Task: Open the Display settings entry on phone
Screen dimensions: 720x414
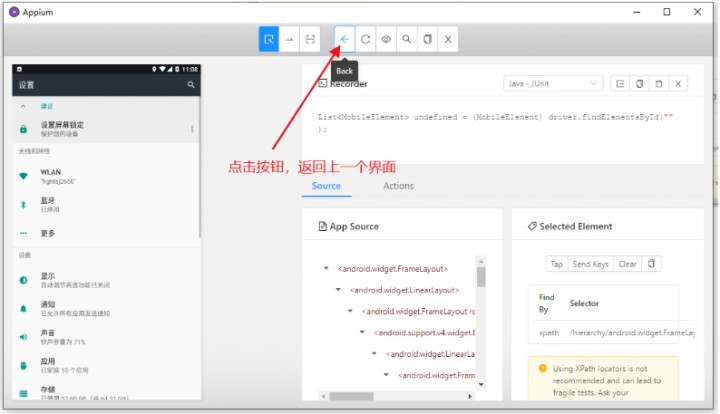Action: 107,280
